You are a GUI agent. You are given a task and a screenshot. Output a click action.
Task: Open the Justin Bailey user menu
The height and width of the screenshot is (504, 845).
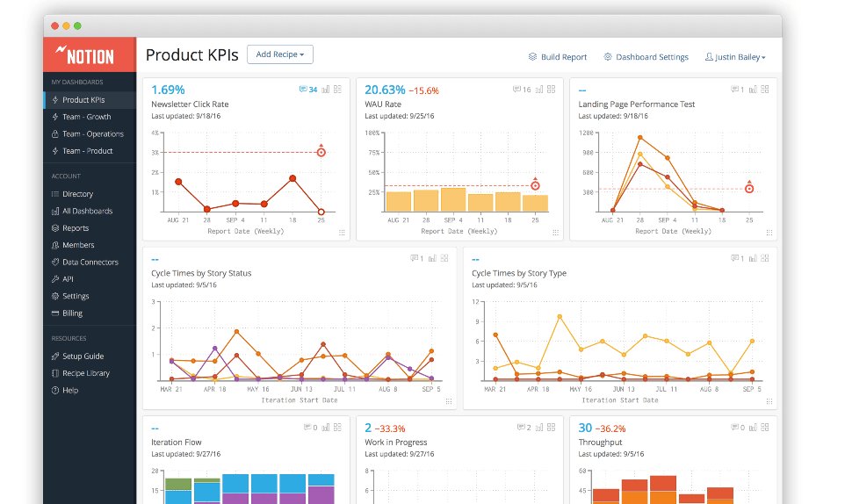point(735,57)
